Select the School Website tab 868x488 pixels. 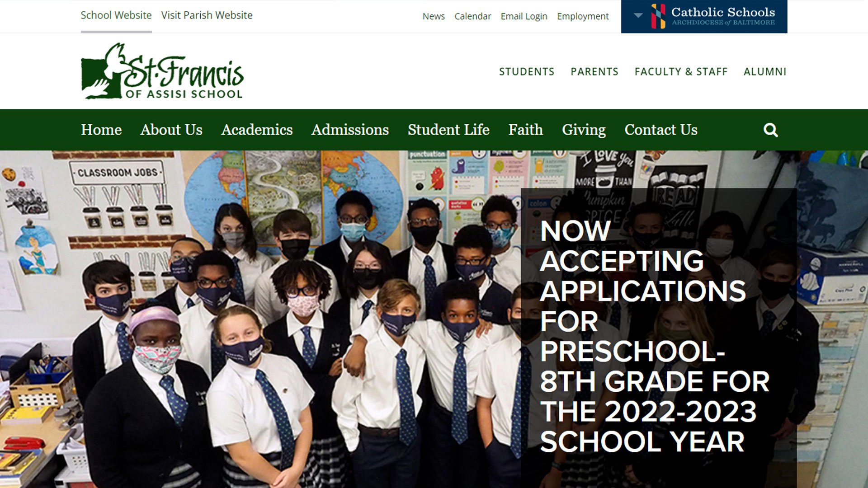[116, 15]
